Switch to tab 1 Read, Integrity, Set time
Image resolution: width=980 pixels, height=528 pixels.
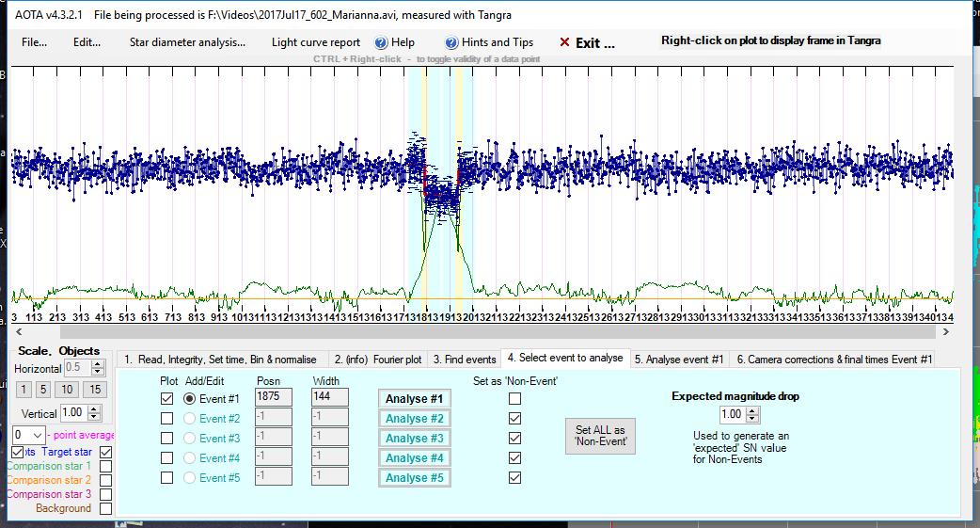[x=221, y=360]
